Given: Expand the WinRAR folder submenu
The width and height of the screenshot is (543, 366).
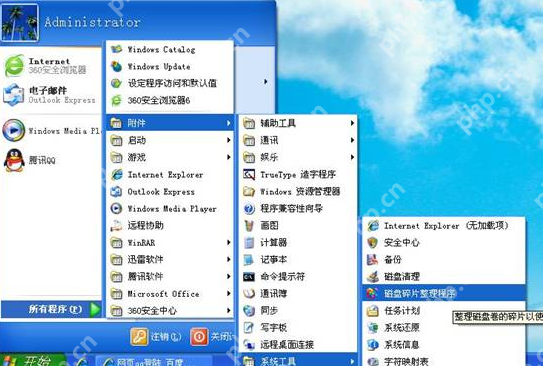Looking at the screenshot, I should [170, 242].
